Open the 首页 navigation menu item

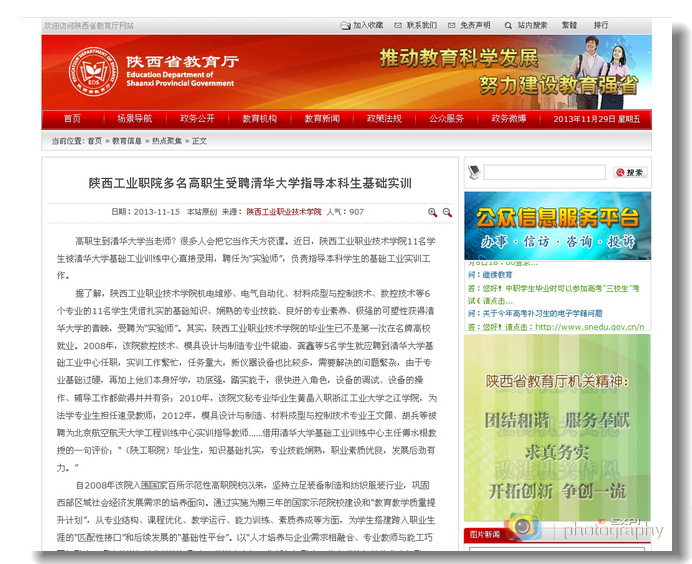[72, 119]
